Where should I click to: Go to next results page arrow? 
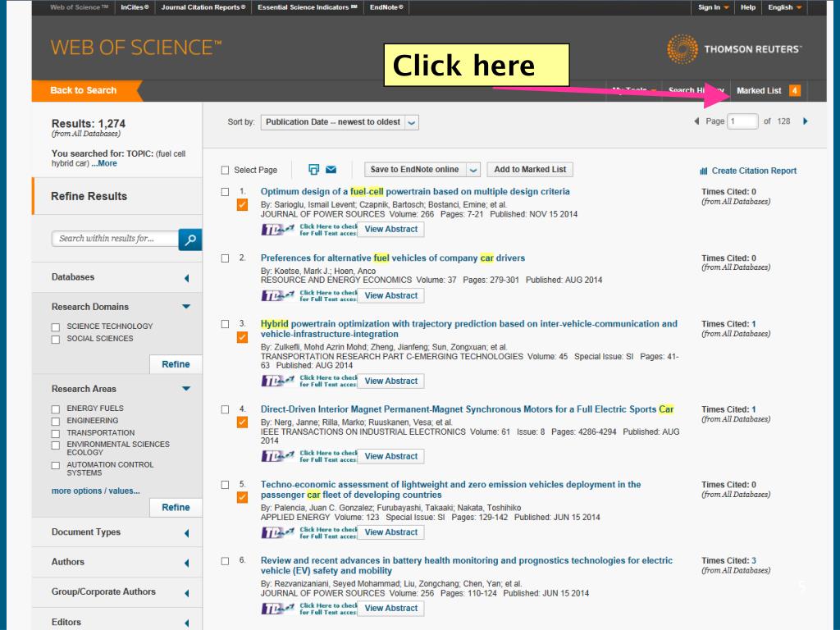(805, 121)
